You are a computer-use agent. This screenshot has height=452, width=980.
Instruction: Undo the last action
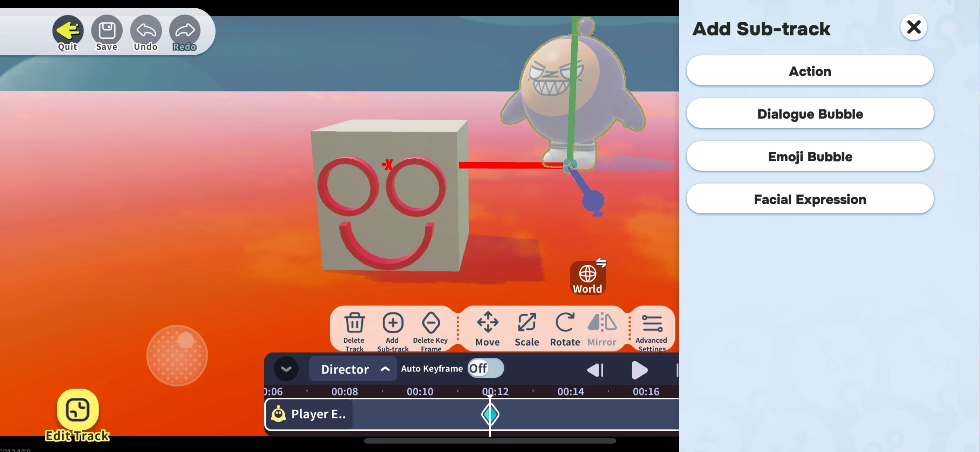[x=146, y=30]
